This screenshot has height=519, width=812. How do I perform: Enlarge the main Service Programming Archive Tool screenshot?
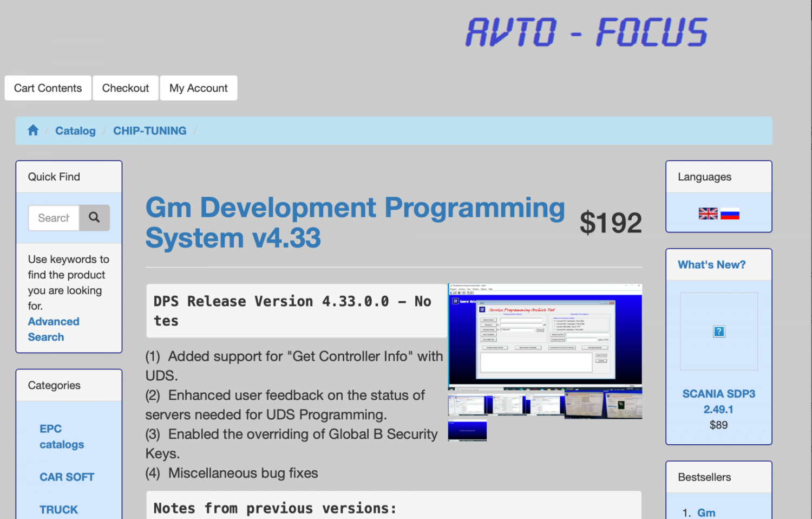pos(545,336)
